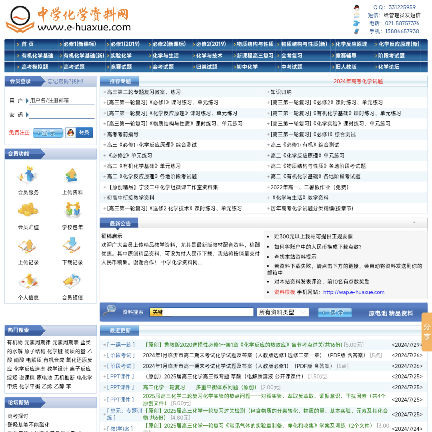
Task: Open the 会员服务 crown icon
Action: 28,175
